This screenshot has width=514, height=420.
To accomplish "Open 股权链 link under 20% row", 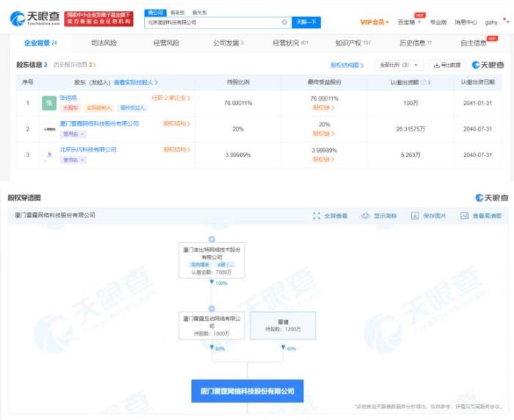I will pos(324,134).
